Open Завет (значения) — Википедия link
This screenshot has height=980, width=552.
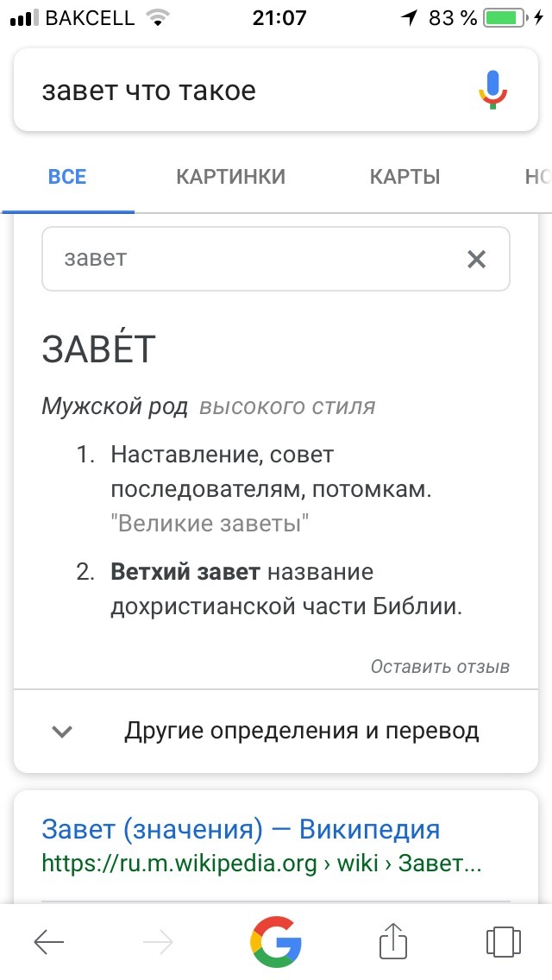coord(241,829)
